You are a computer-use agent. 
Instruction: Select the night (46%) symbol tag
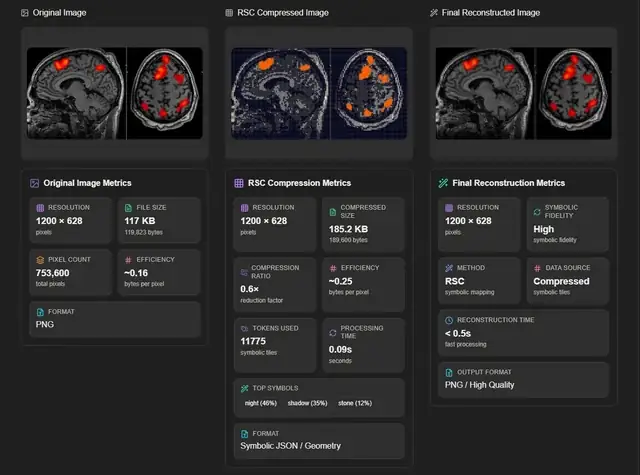(x=260, y=402)
